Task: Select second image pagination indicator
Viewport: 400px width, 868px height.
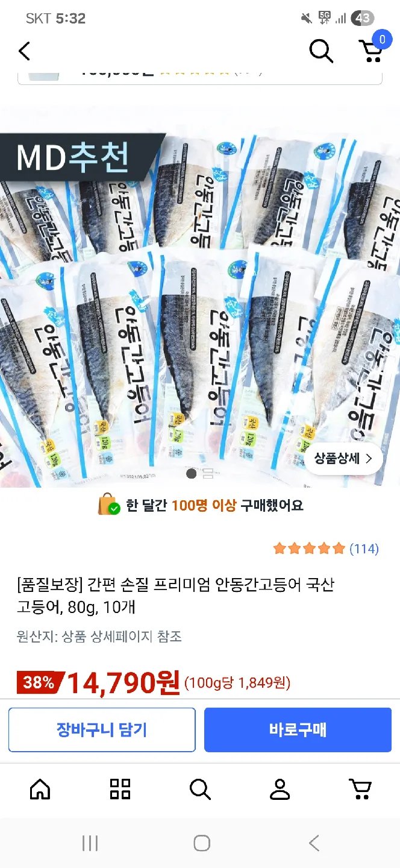Action: click(208, 473)
